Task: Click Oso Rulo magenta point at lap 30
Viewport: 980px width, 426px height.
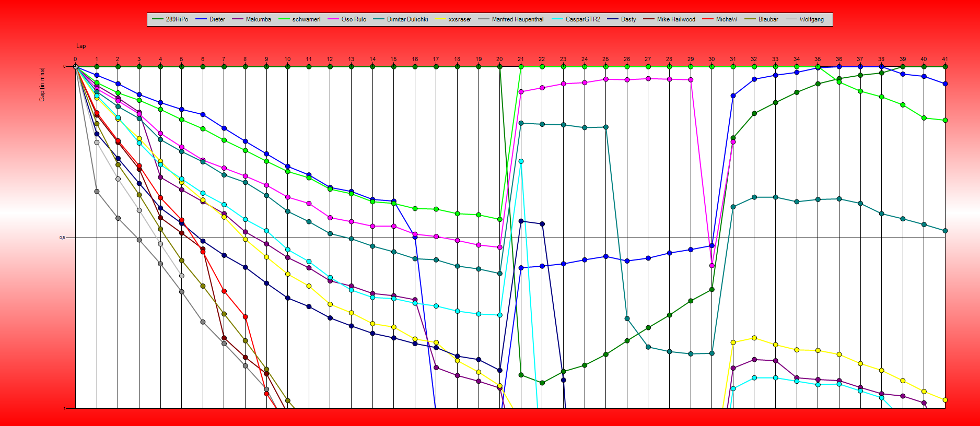Action: (x=711, y=266)
